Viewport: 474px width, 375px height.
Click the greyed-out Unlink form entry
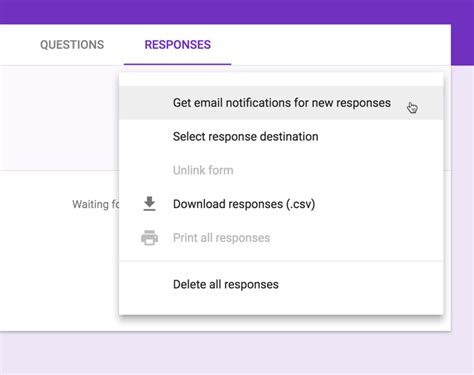[281, 170]
